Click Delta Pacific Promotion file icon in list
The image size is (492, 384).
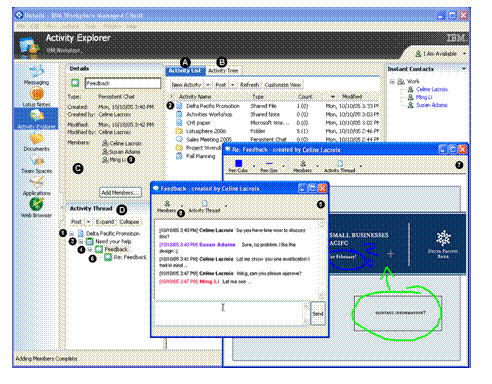pos(179,106)
